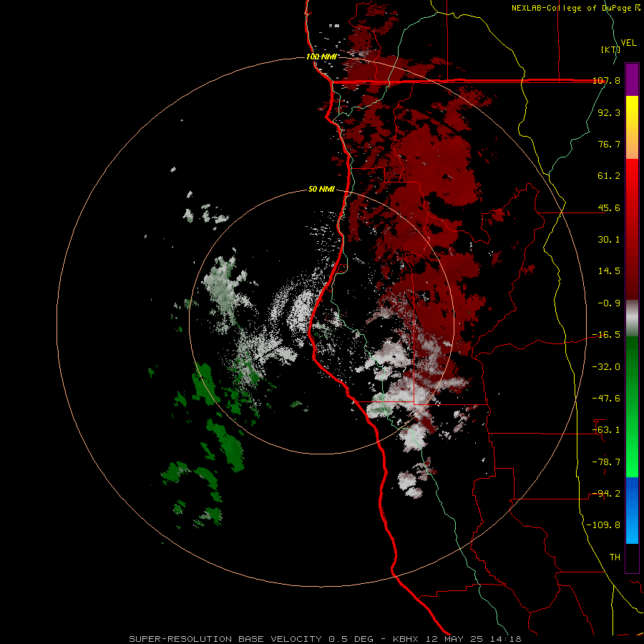Click the -16.5 velocity scale value
The image size is (644, 644).
pyautogui.click(x=606, y=335)
